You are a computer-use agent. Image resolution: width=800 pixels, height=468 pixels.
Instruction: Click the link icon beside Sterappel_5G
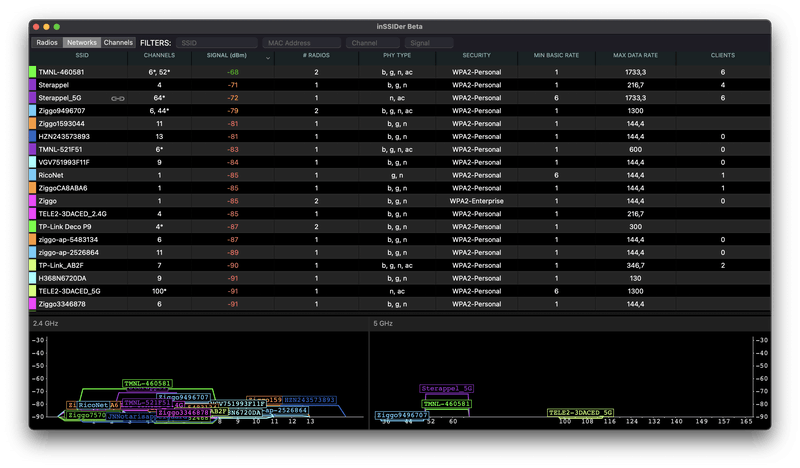coord(117,98)
